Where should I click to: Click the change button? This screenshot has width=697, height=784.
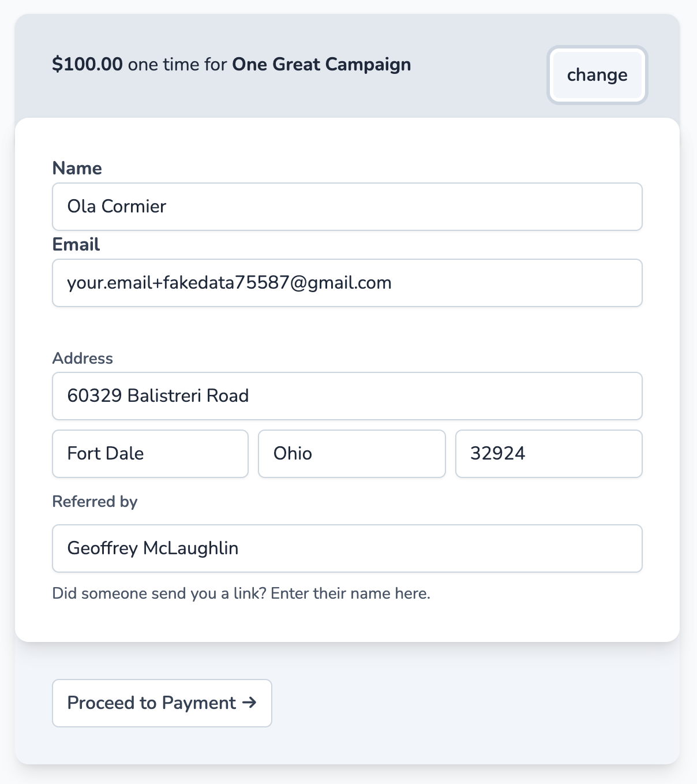[x=597, y=75]
